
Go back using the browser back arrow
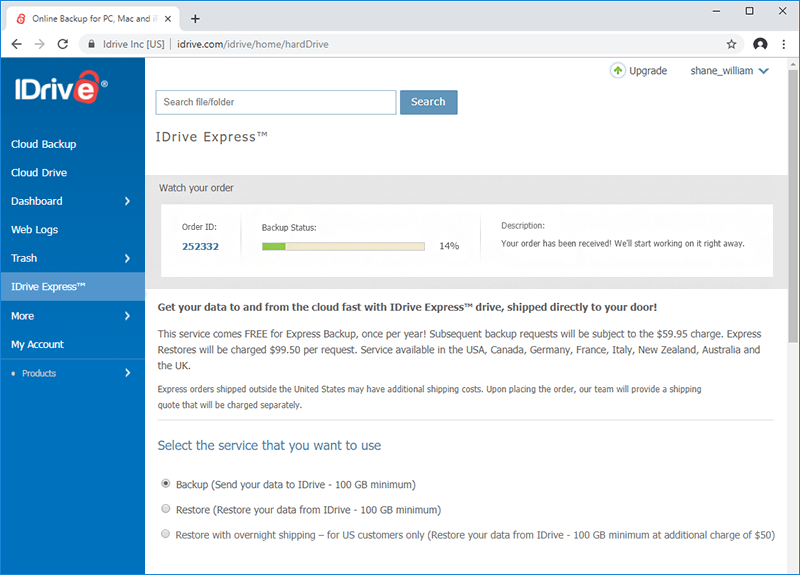coord(16,44)
